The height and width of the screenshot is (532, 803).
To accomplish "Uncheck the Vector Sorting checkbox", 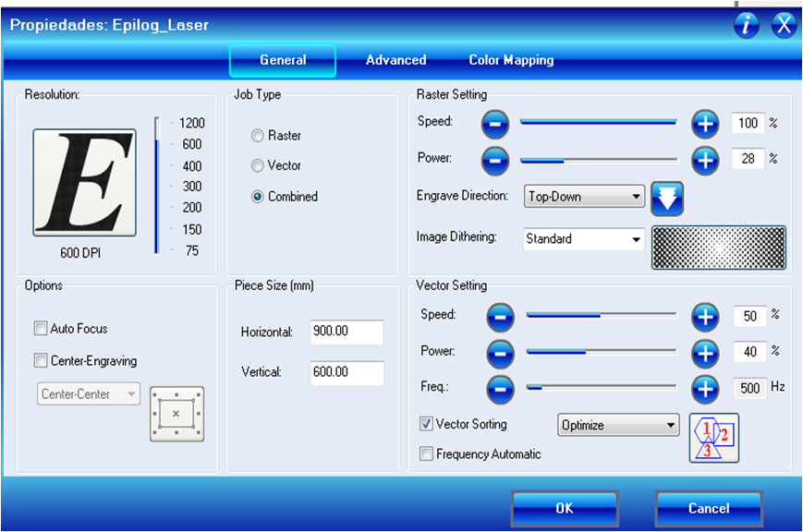I will 426,423.
